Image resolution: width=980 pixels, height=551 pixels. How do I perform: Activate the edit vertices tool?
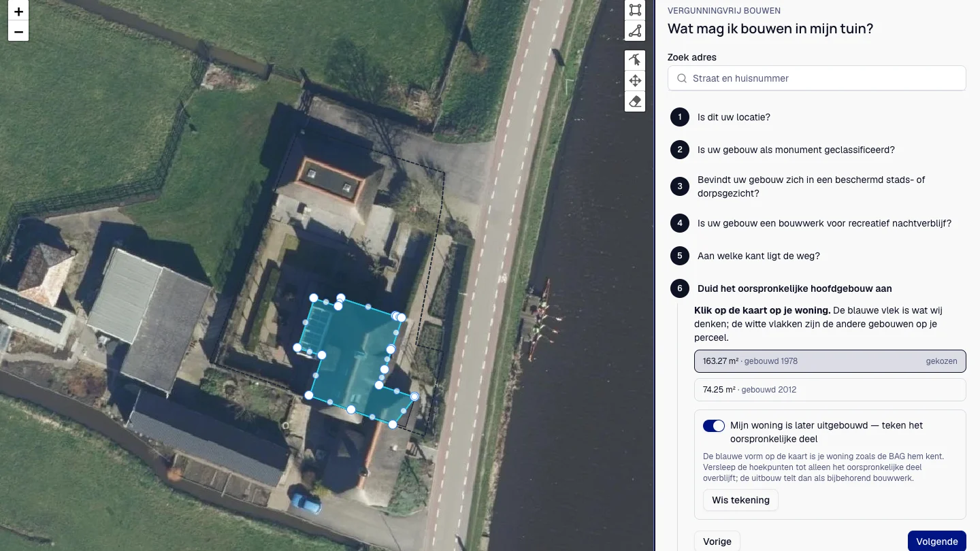pyautogui.click(x=635, y=59)
